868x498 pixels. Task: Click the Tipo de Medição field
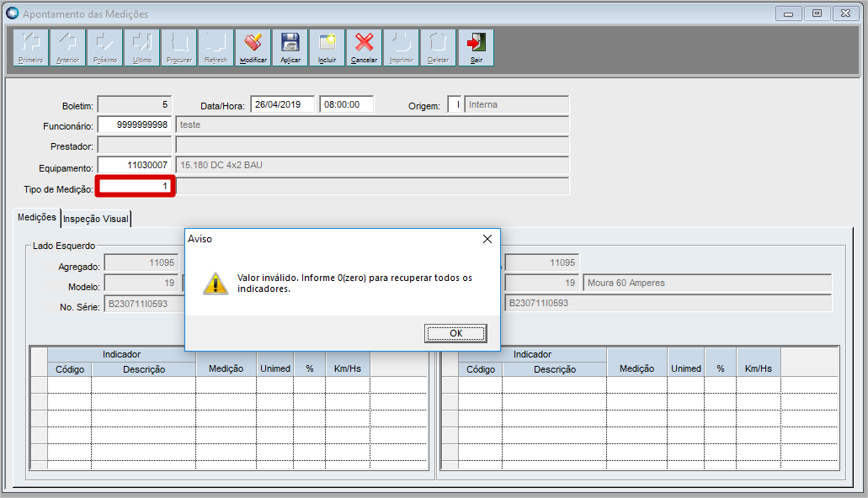point(135,186)
